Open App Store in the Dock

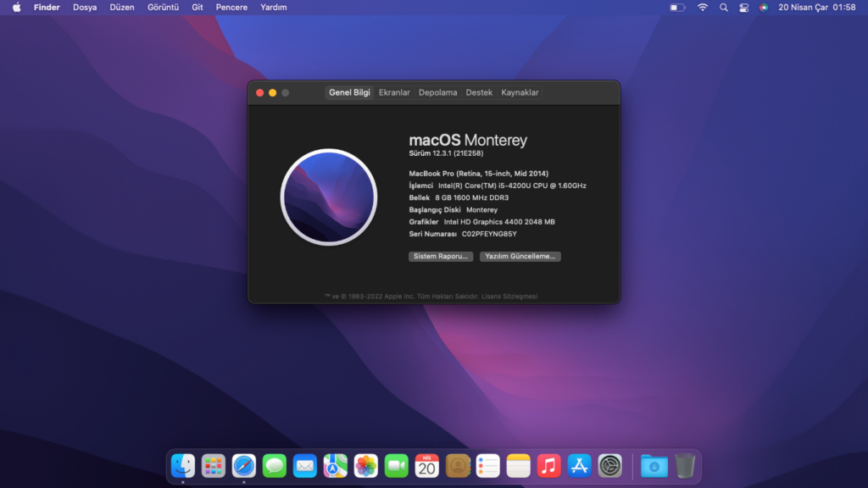pos(579,466)
